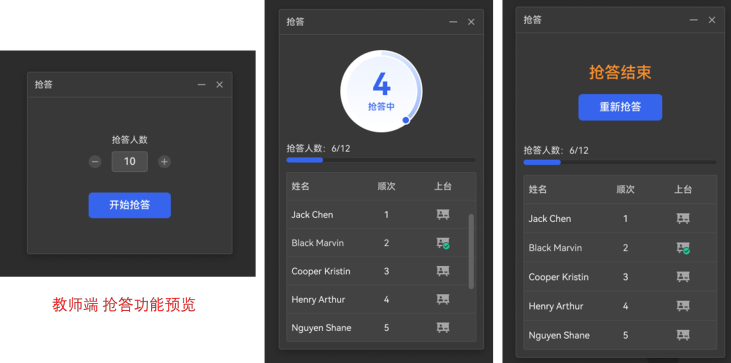Click Henry Arthur's 上台 icon in countdown window
The width and height of the screenshot is (731, 363).
click(443, 299)
